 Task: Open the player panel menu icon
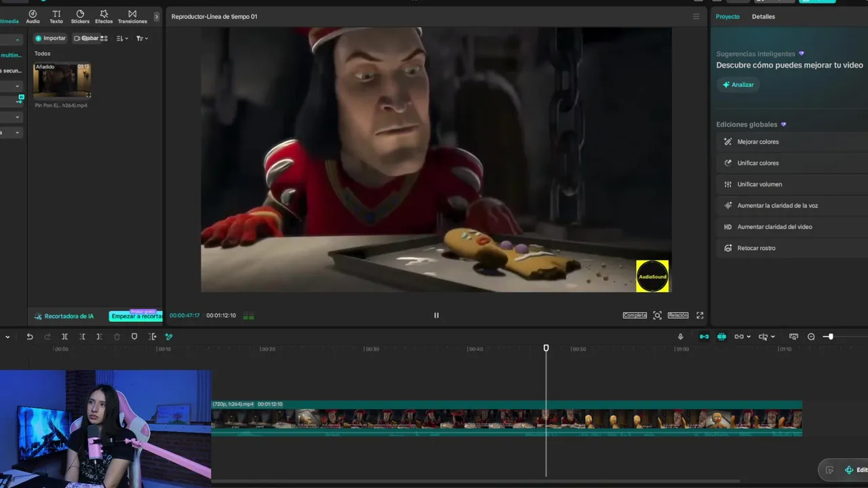coord(696,16)
